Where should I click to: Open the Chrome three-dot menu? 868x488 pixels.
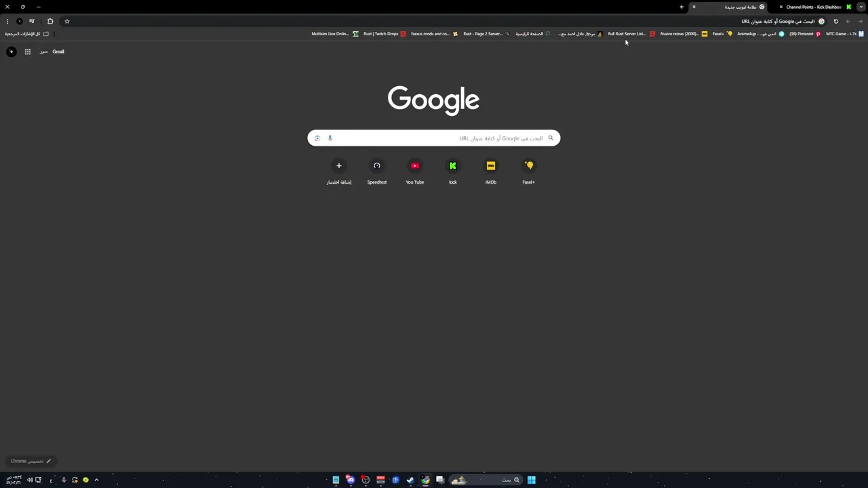pyautogui.click(x=7, y=21)
